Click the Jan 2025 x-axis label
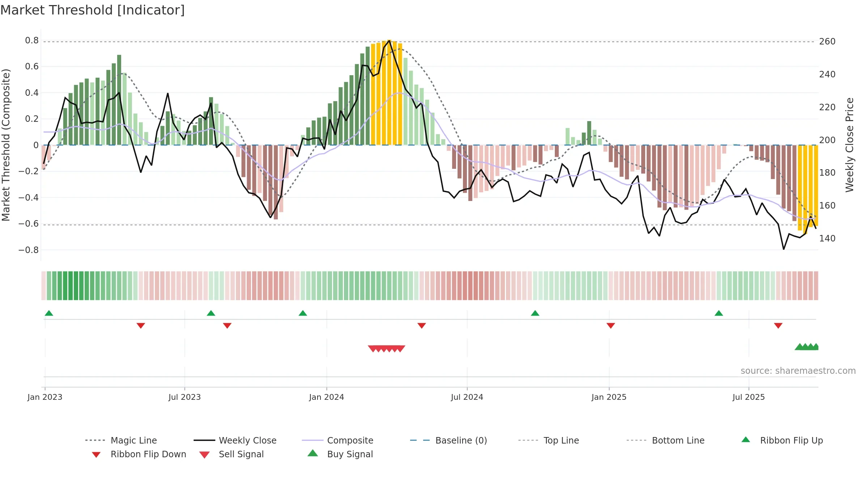 pyautogui.click(x=609, y=397)
